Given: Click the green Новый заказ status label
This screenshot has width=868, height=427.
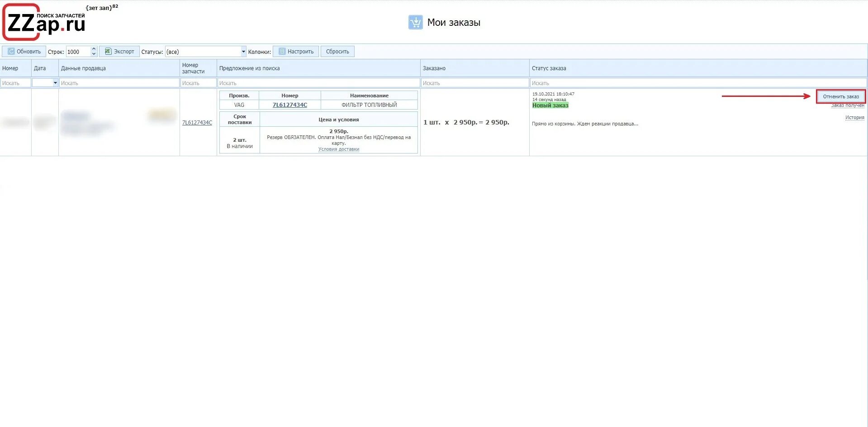Looking at the screenshot, I should pos(550,106).
